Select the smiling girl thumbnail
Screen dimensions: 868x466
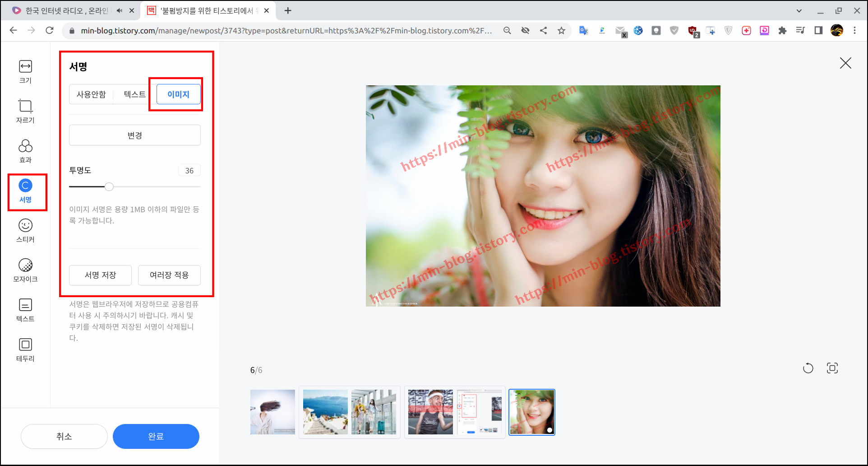tap(532, 412)
